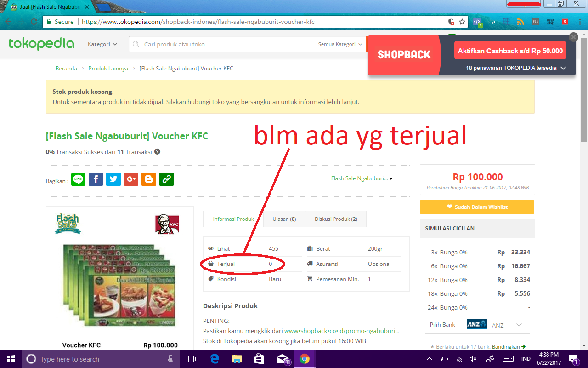Open the cloudHQ extension
Image resolution: width=588 pixels, height=368 pixels.
point(550,22)
